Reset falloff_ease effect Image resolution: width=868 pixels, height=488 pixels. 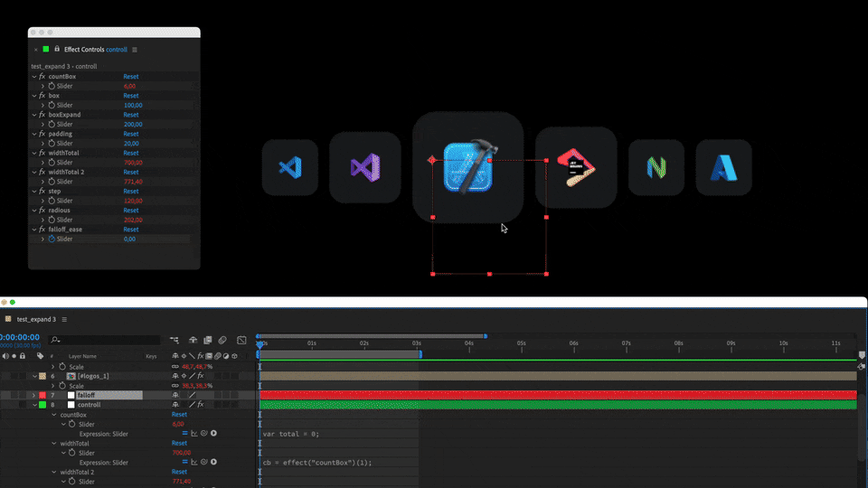click(130, 230)
